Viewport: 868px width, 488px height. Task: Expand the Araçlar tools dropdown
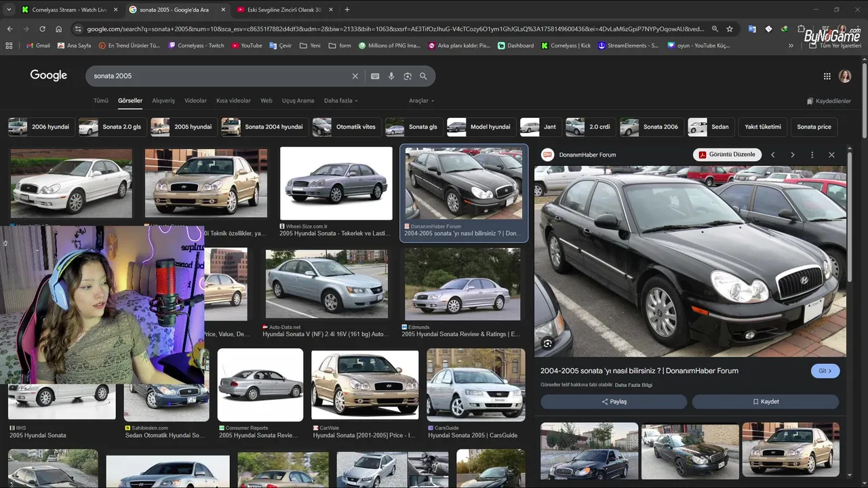click(421, 100)
